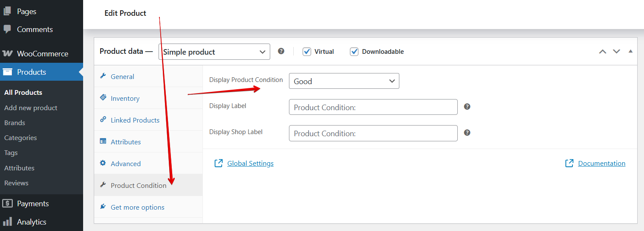Click the help icon beside product type dropdown

tap(281, 51)
